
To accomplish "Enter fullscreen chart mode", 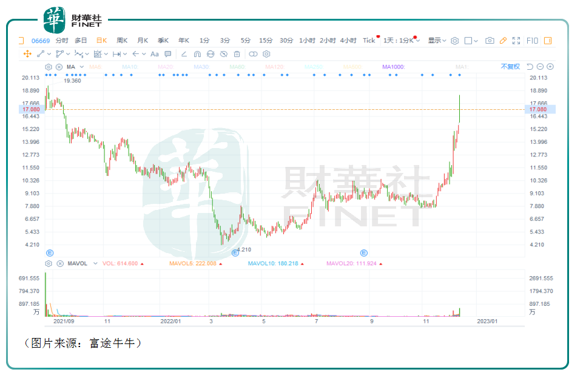I will (x=516, y=41).
